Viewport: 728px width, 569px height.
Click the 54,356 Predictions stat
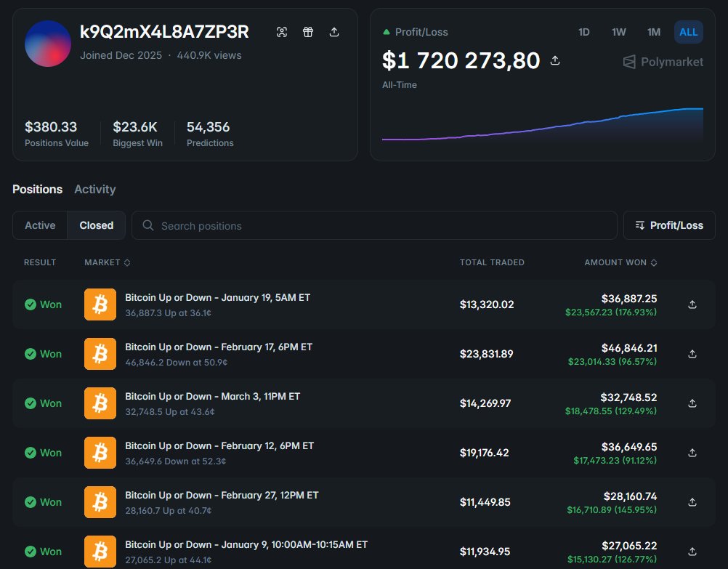[x=210, y=134]
